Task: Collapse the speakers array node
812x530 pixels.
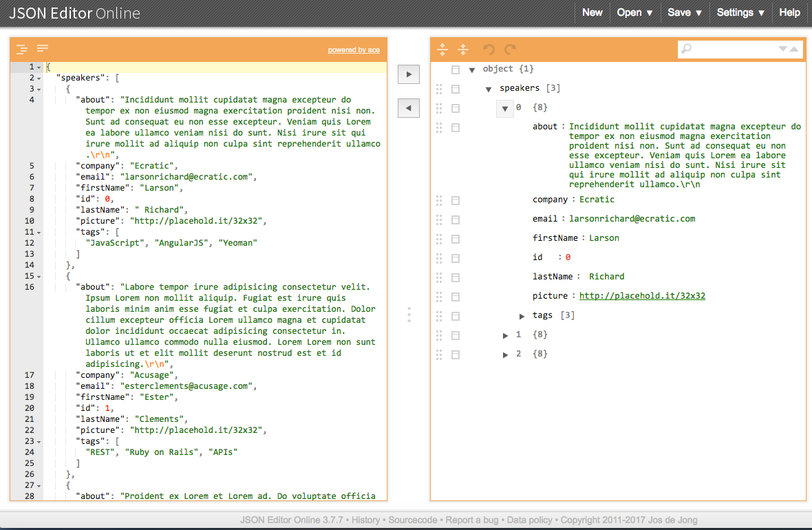Action: pos(489,88)
